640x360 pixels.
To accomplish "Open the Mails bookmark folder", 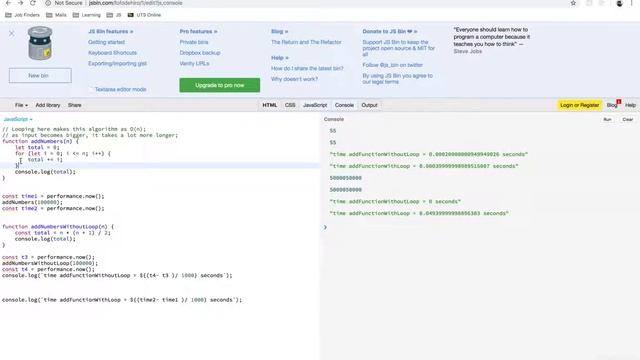I will 56,15.
